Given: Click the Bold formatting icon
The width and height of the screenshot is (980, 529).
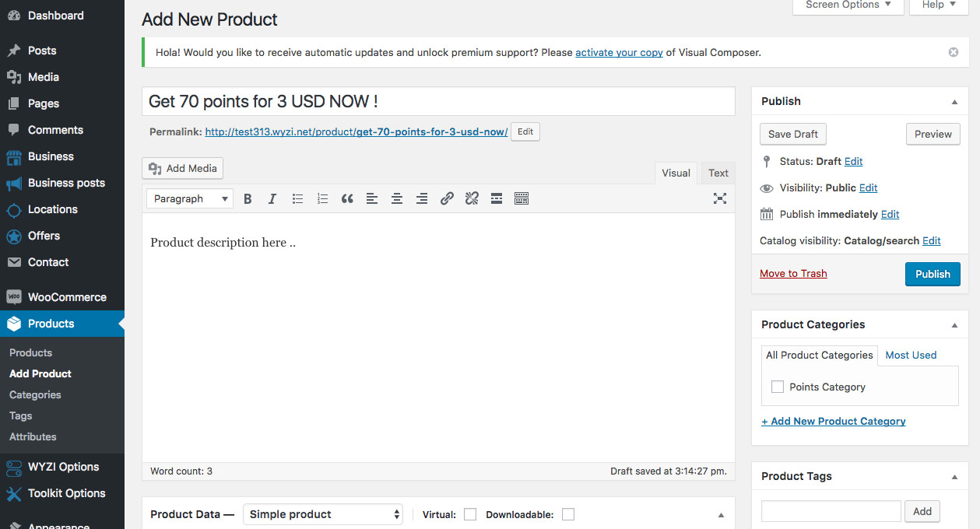Looking at the screenshot, I should click(x=248, y=199).
